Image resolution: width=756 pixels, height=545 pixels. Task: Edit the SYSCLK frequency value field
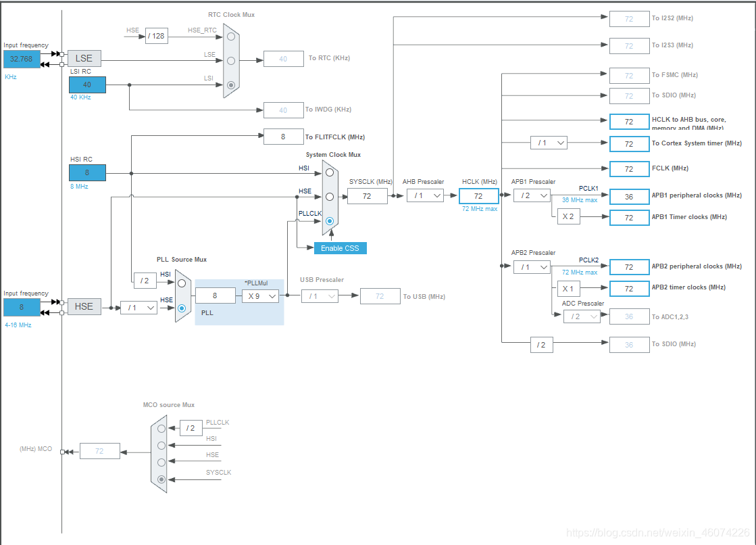[368, 195]
